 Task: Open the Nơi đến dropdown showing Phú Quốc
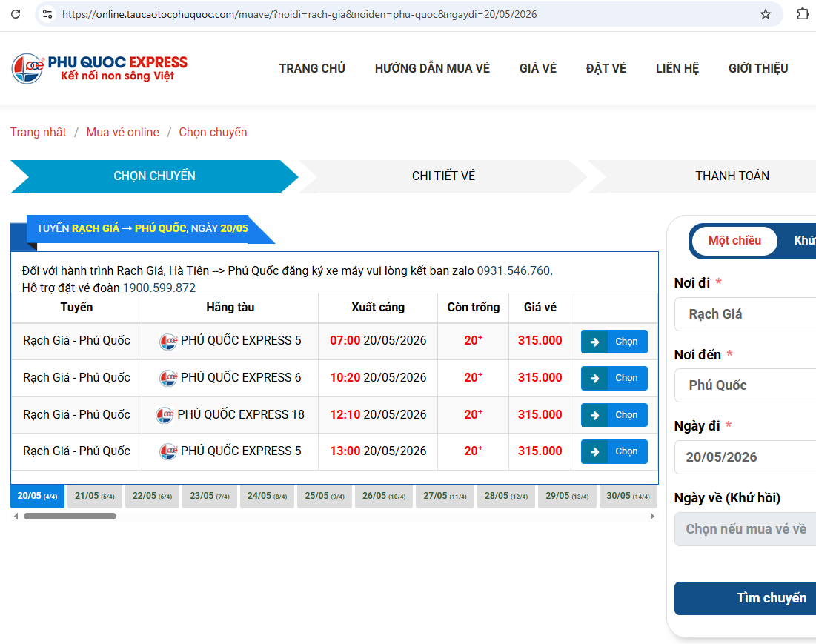point(746,385)
